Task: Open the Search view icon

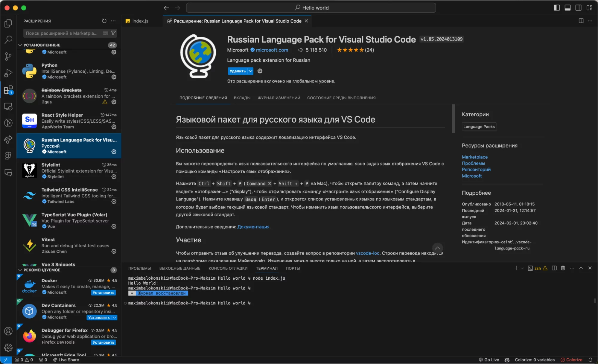Action: 8,39
